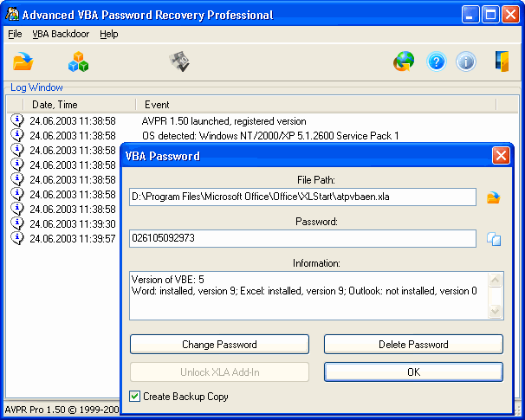The height and width of the screenshot is (420, 525).
Task: Toggle Create Backup Copy checkbox
Action: tap(134, 397)
